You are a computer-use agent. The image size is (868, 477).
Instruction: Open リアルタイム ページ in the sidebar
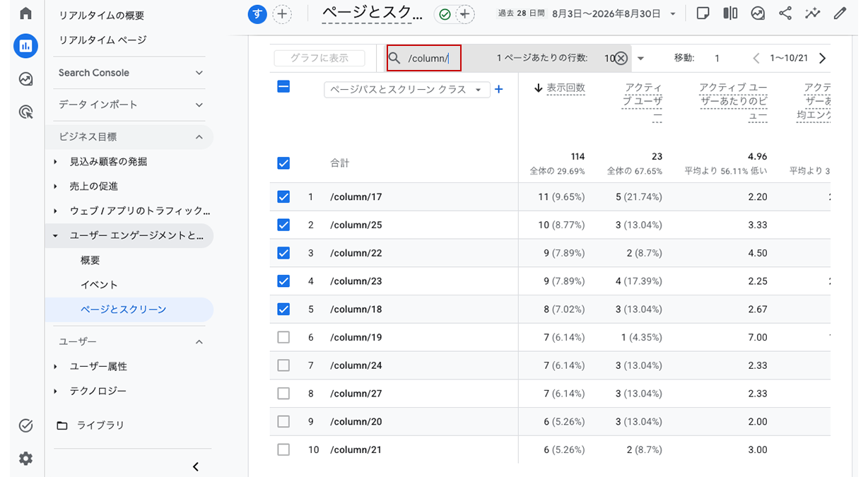[x=102, y=40]
